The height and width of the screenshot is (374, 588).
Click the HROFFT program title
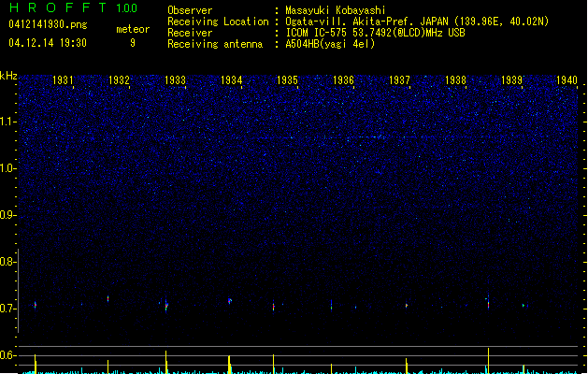(x=58, y=7)
